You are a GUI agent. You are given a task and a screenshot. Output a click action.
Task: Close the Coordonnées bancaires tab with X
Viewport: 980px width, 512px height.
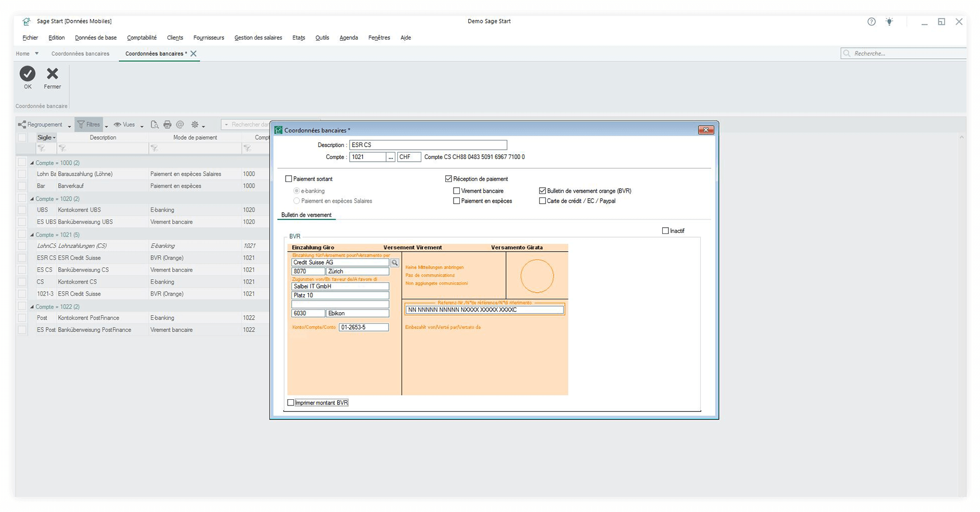194,54
